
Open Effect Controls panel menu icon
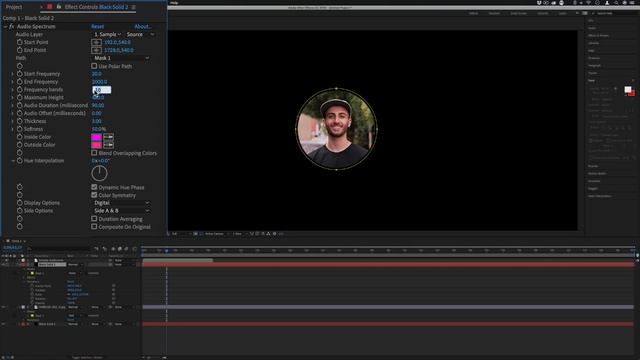(133, 7)
